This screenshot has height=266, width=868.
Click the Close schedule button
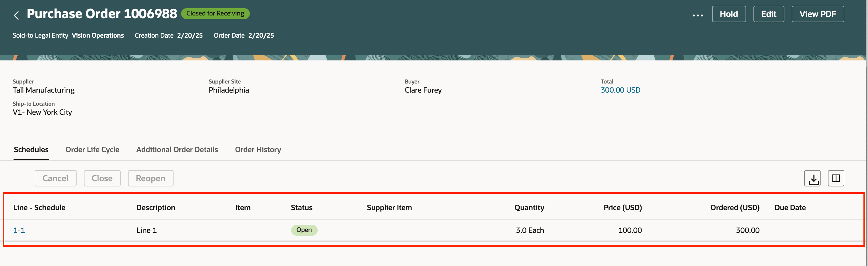pos(102,178)
